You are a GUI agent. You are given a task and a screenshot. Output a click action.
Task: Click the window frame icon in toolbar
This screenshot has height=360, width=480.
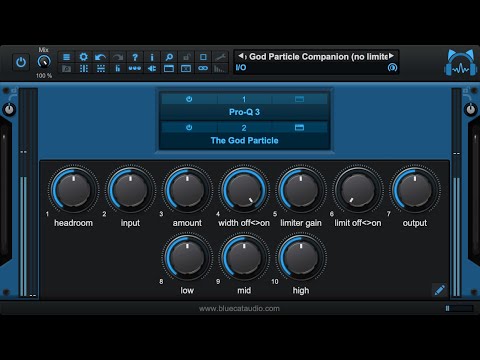[x=169, y=69]
